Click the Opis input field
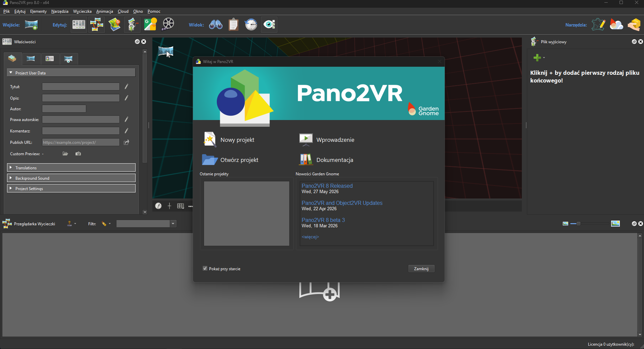 (81, 98)
